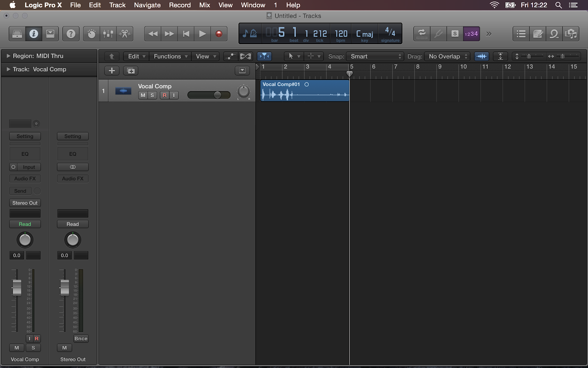Image resolution: width=588 pixels, height=368 pixels.
Task: Open the Edit dropdown in Tracks area
Action: click(x=136, y=56)
